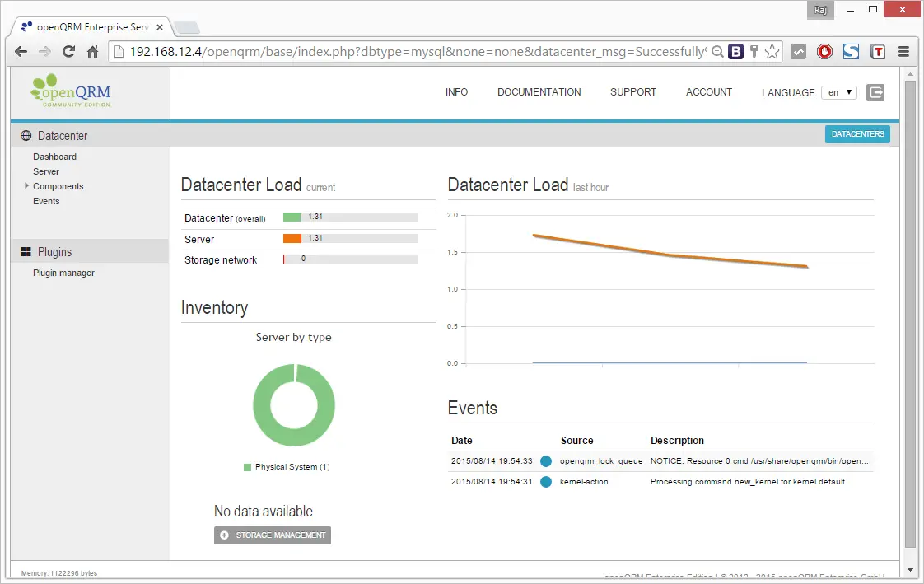Open the DOCUMENTATION menu

(539, 92)
